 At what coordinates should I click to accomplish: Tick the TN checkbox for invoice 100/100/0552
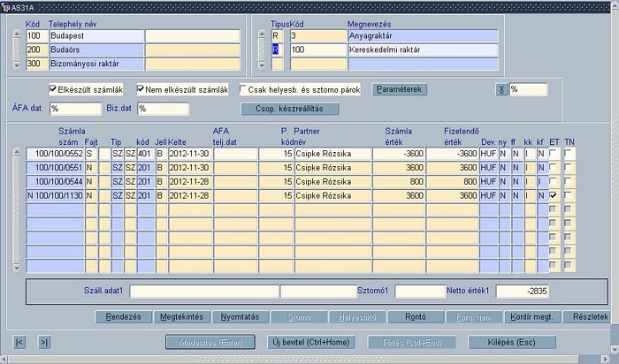coord(568,154)
